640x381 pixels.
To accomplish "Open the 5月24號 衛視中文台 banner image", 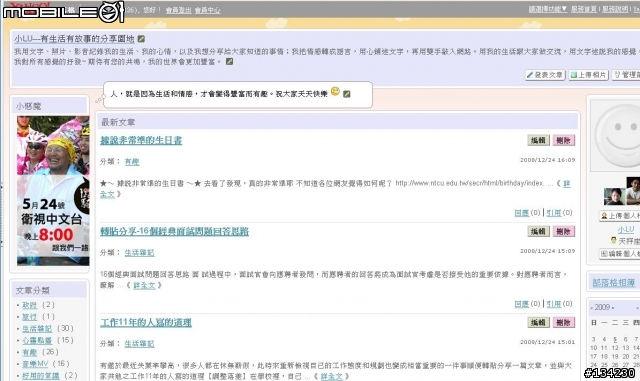I will [53, 191].
